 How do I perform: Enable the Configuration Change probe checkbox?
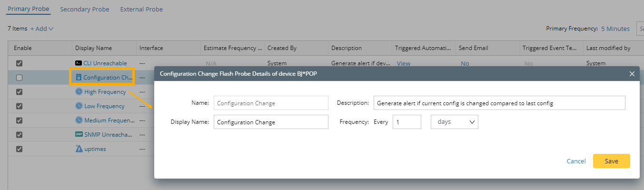20,78
